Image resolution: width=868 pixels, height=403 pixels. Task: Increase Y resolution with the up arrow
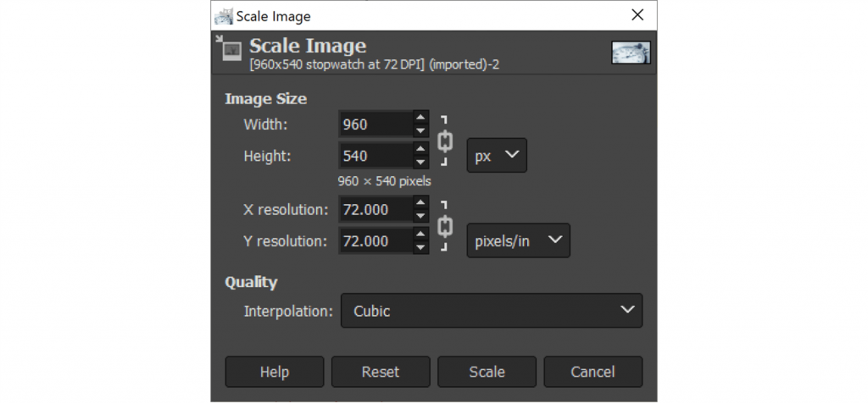tap(420, 235)
